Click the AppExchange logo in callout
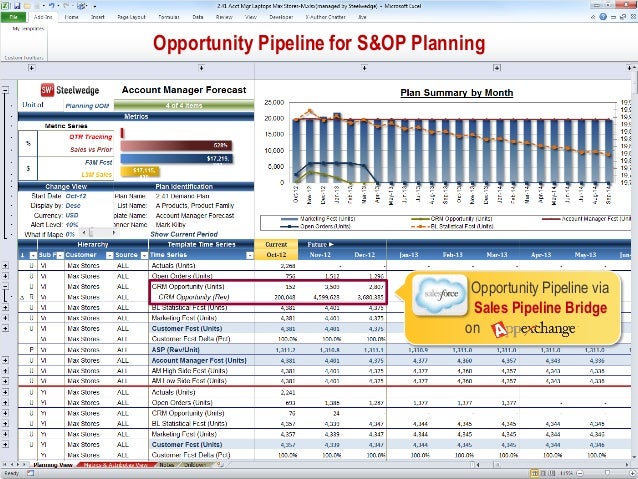The width and height of the screenshot is (638, 479). 533,329
